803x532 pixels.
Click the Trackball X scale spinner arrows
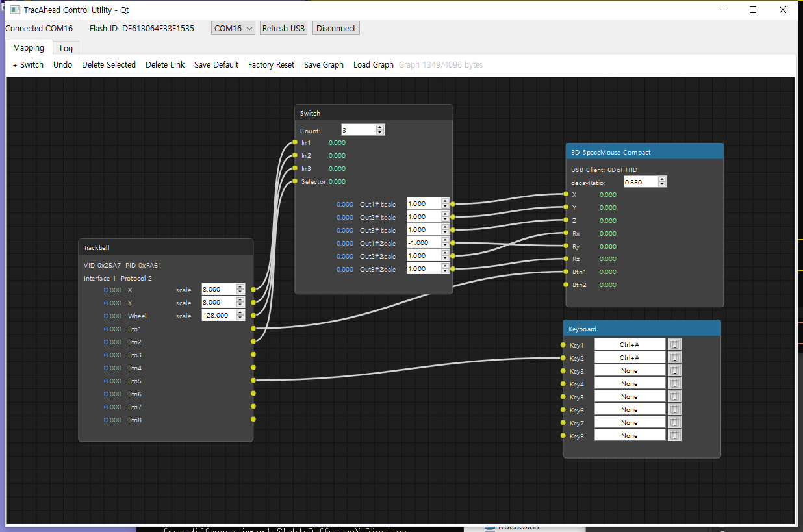(240, 289)
